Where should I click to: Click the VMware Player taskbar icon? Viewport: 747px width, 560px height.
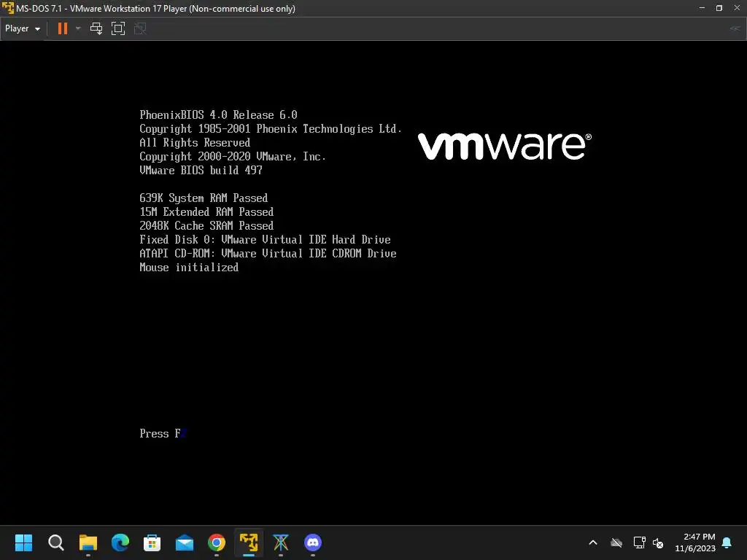[249, 542]
